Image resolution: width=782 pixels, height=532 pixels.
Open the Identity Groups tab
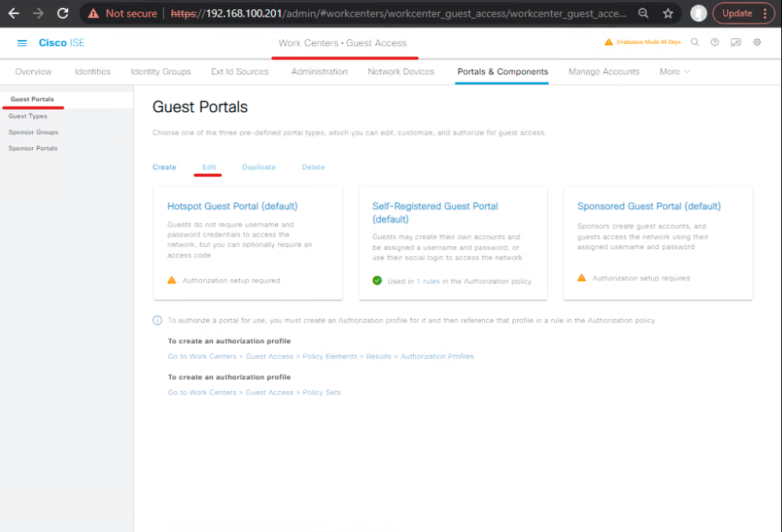click(161, 72)
